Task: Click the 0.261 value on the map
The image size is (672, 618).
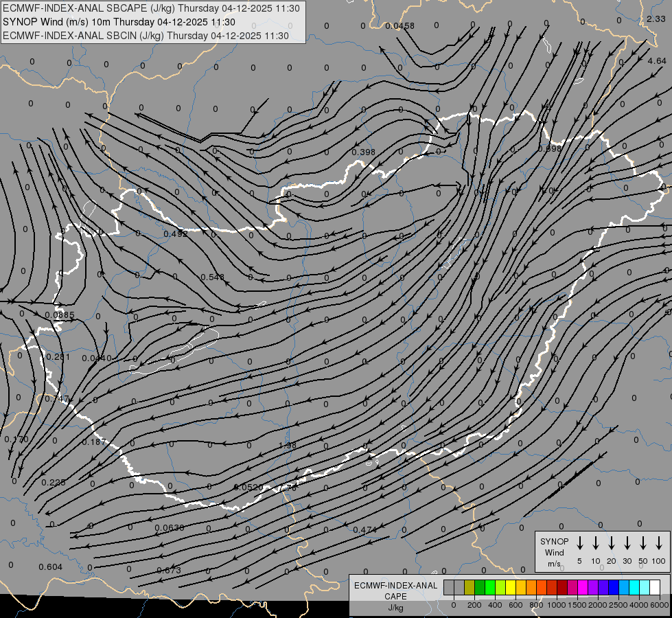Action: (58, 357)
